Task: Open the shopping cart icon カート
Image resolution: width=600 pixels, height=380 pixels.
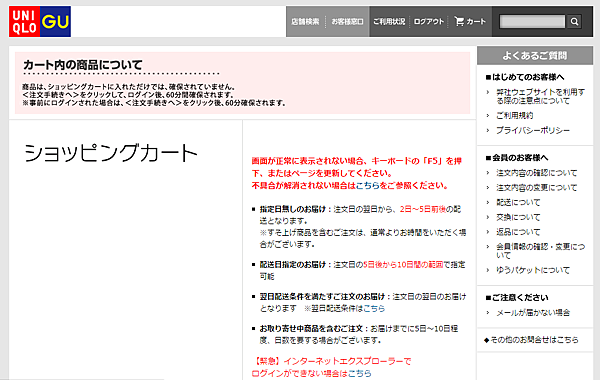Action: (470, 21)
